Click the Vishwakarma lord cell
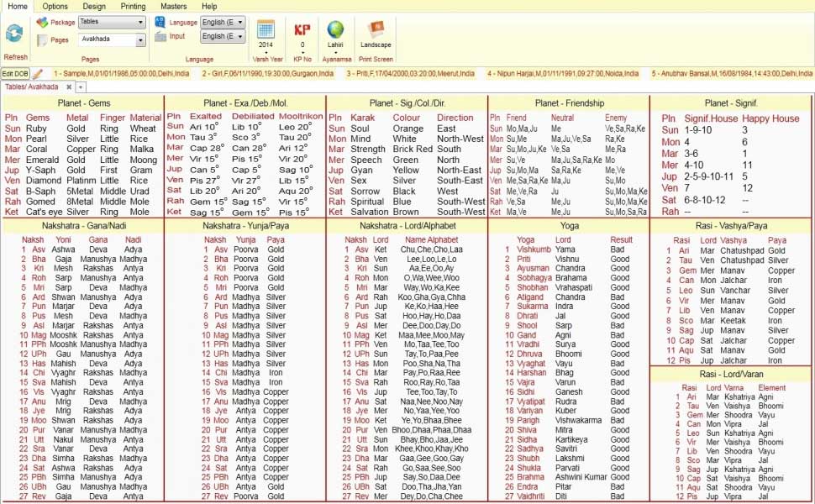This screenshot has height=504, width=815. [579, 420]
